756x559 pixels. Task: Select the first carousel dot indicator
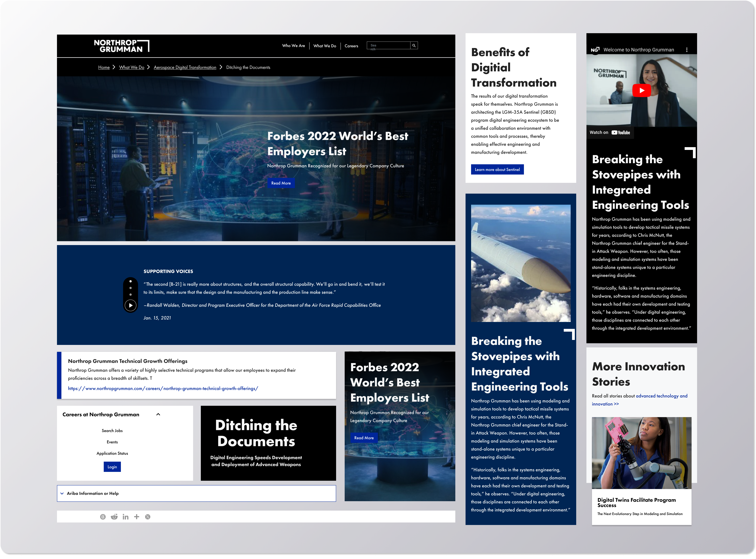[131, 282]
